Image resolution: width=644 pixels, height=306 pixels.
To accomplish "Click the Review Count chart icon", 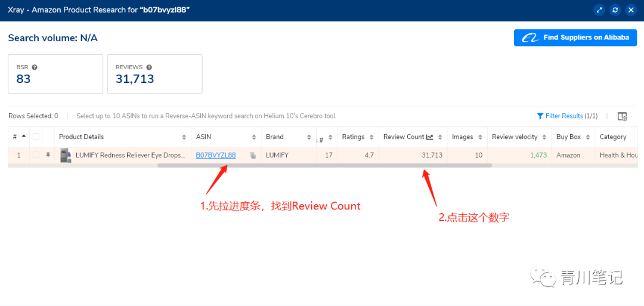I will (430, 137).
